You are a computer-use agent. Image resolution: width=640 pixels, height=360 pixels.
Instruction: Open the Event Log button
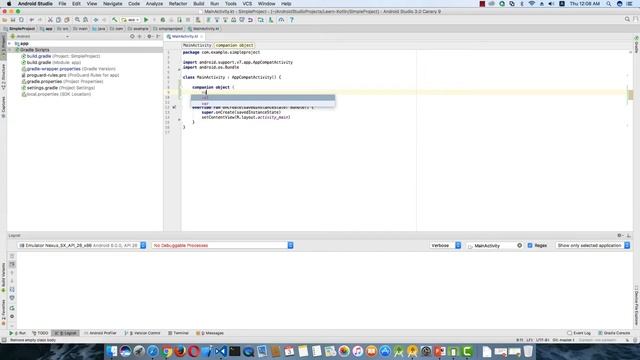click(579, 333)
